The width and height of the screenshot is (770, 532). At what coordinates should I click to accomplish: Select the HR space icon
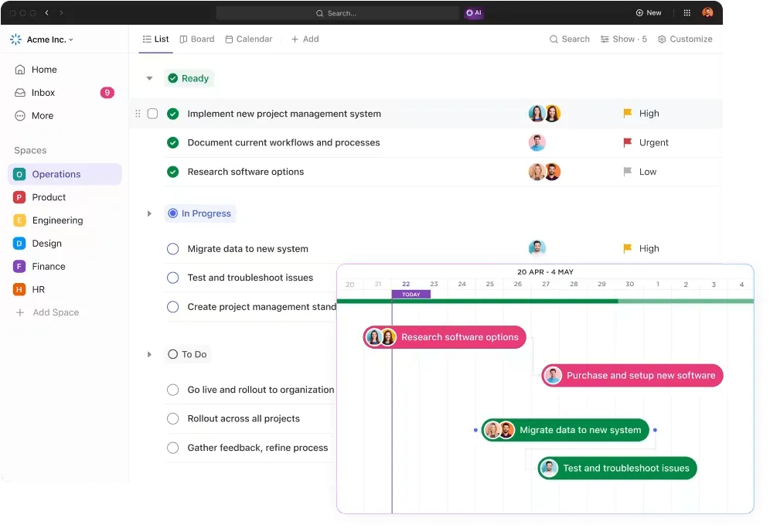(x=19, y=290)
